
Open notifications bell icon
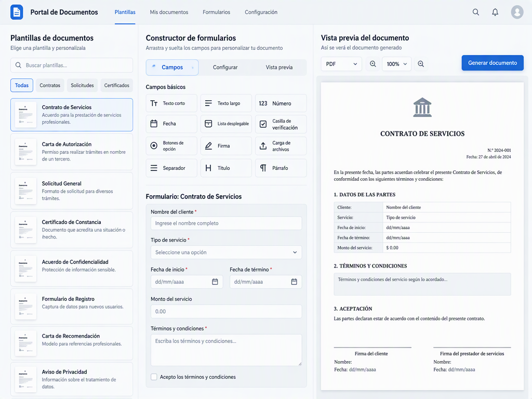click(x=495, y=12)
